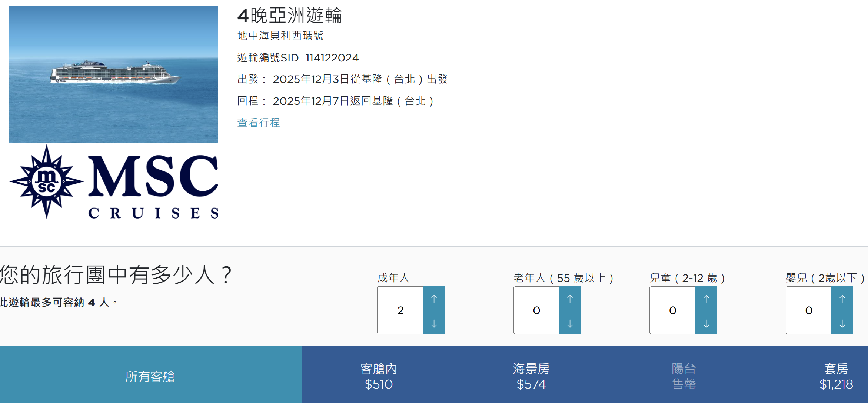The width and height of the screenshot is (868, 403).
Task: Click the adult number input field
Action: (400, 310)
